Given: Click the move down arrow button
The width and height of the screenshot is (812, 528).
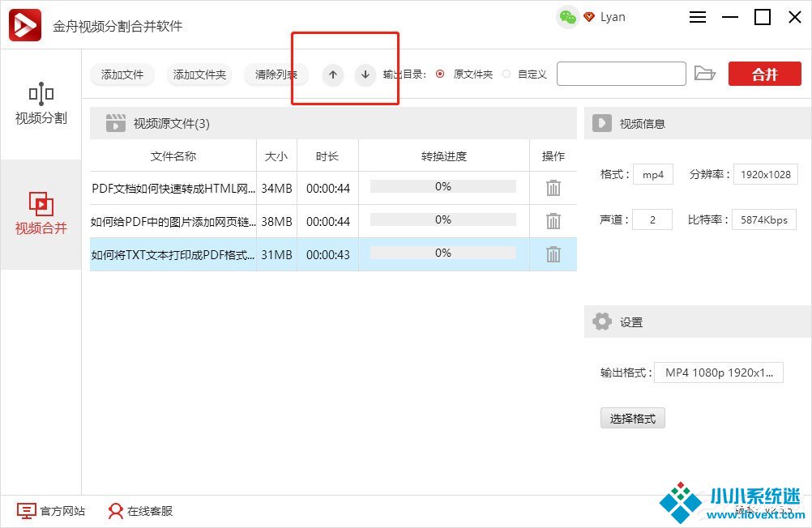Looking at the screenshot, I should 365,75.
